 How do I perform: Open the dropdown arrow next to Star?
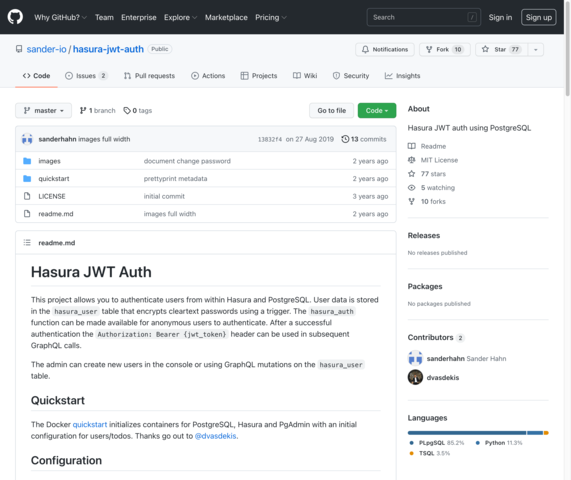click(x=536, y=50)
